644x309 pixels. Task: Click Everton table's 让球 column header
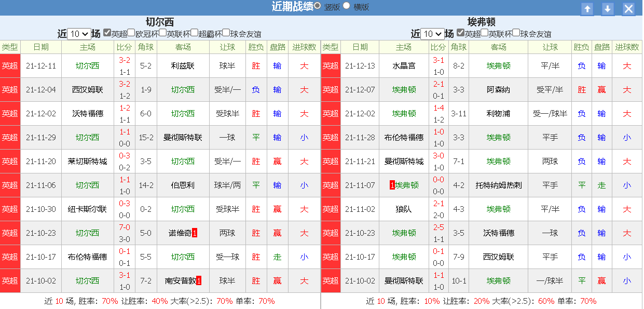point(550,47)
